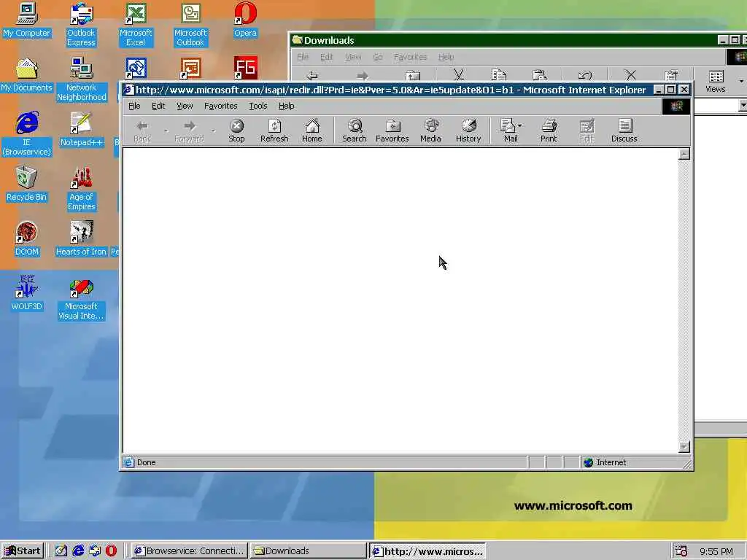747x560 pixels.
Task: Select the Microsoft Outlook desktop shortcut
Action: click(x=190, y=25)
